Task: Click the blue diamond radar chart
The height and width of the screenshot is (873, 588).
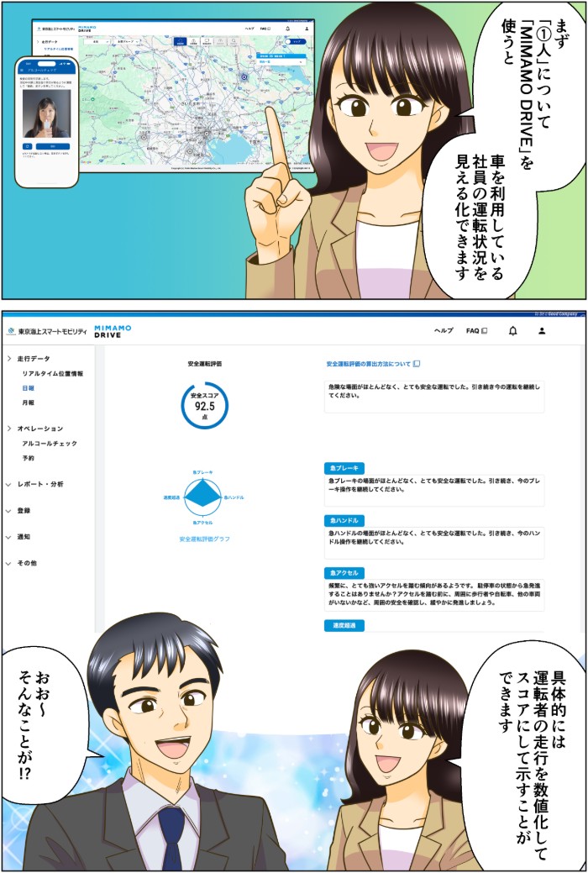Action: (x=202, y=497)
